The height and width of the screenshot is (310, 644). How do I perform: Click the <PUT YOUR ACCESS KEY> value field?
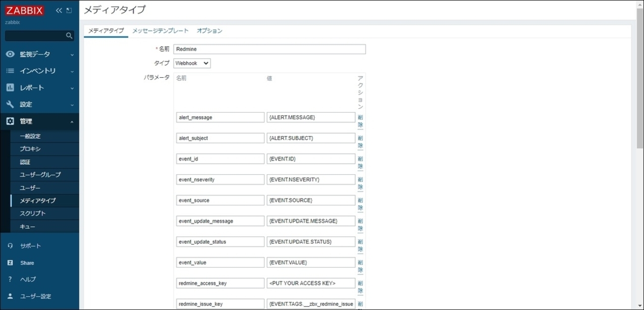(311, 283)
